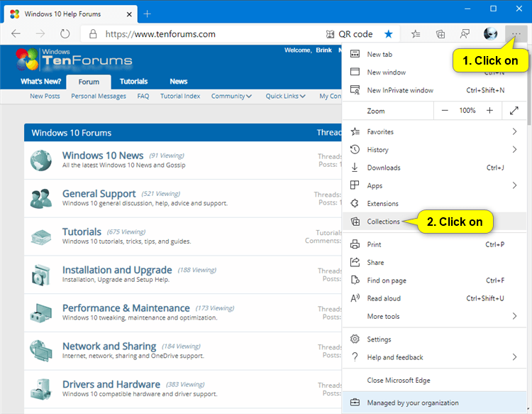Open the Windows 10 News forum link

(103, 156)
